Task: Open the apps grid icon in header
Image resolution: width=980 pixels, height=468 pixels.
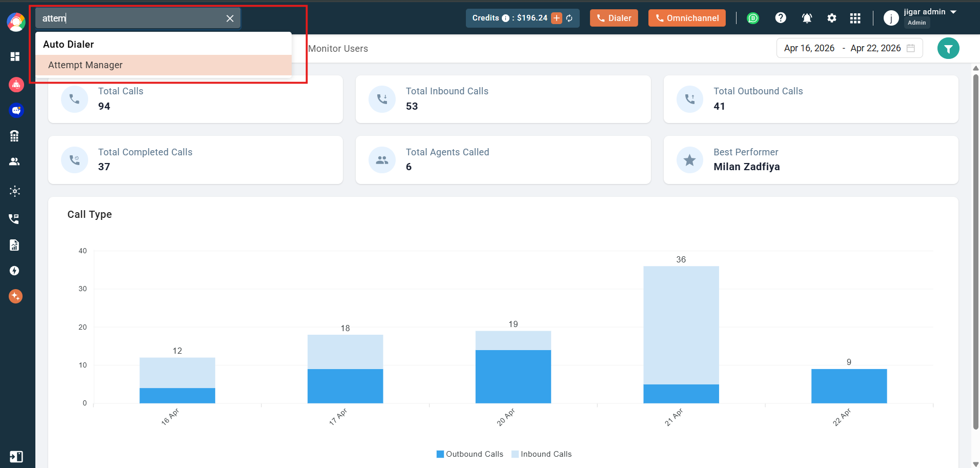Action: 855,18
